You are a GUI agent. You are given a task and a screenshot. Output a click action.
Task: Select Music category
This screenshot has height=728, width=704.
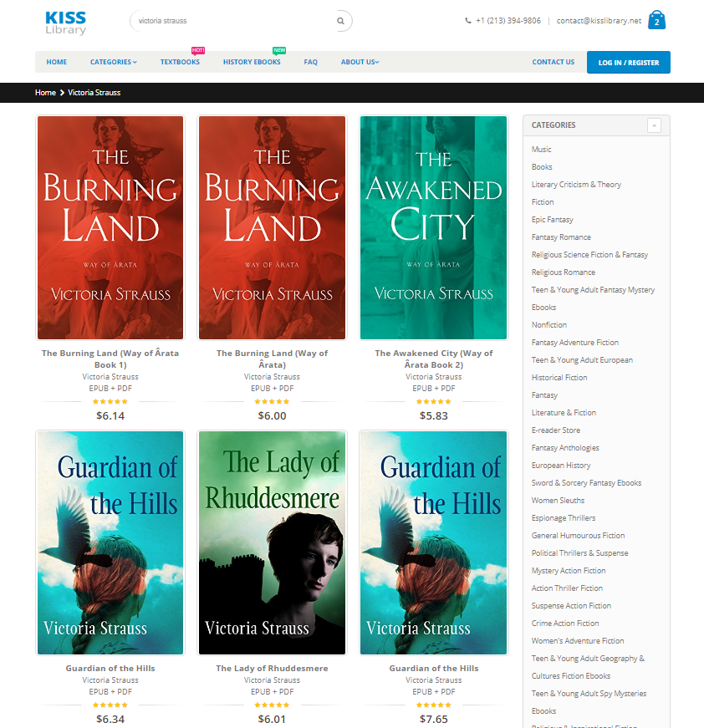pyautogui.click(x=542, y=149)
